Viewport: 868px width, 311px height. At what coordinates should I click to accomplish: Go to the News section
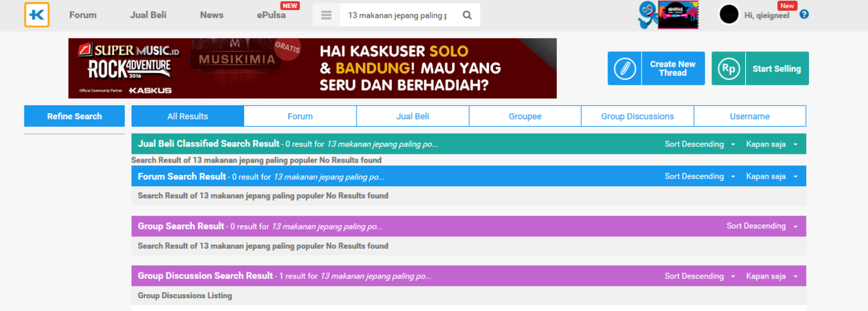(x=212, y=15)
